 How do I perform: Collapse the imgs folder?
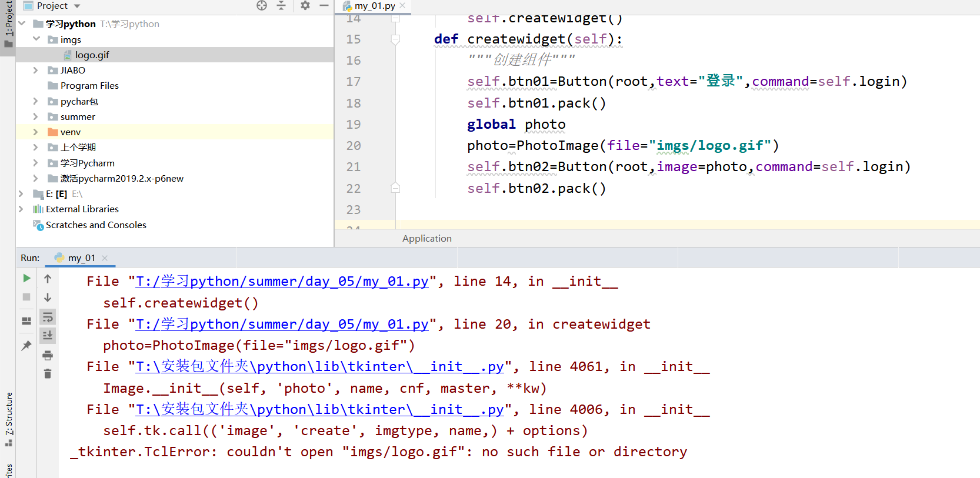pyautogui.click(x=36, y=39)
